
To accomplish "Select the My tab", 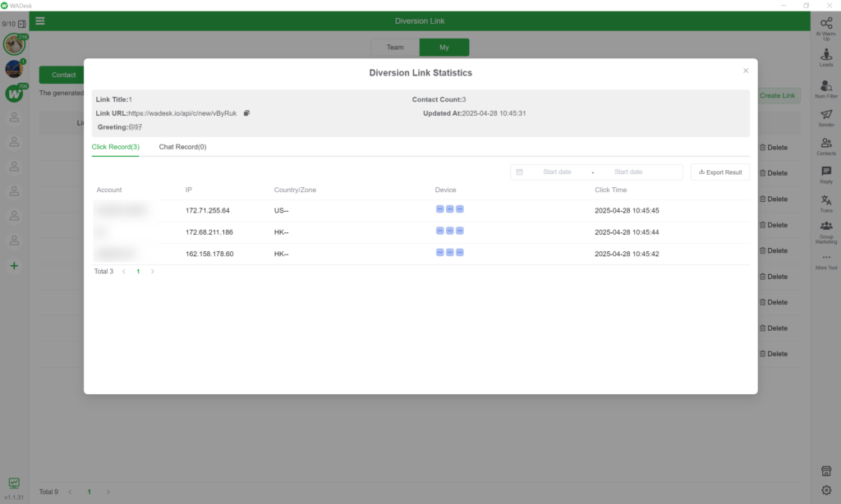I will tap(444, 47).
